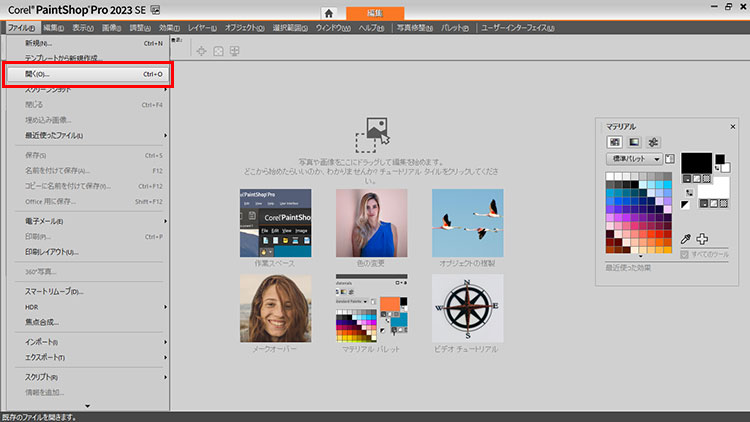Click the 写真修整 button in menu bar
750x422 pixels.
(x=413, y=28)
